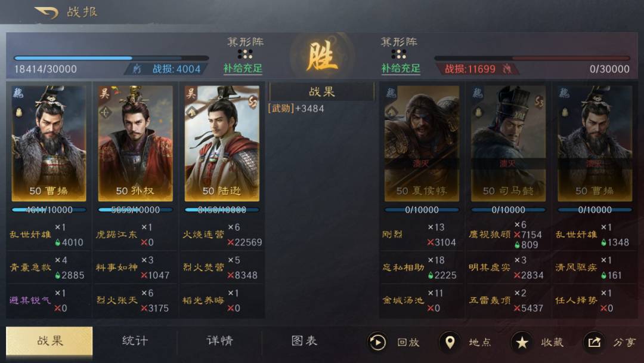This screenshot has height=363, width=644.
Task: Click the 回放 replay icon
Action: pyautogui.click(x=377, y=342)
